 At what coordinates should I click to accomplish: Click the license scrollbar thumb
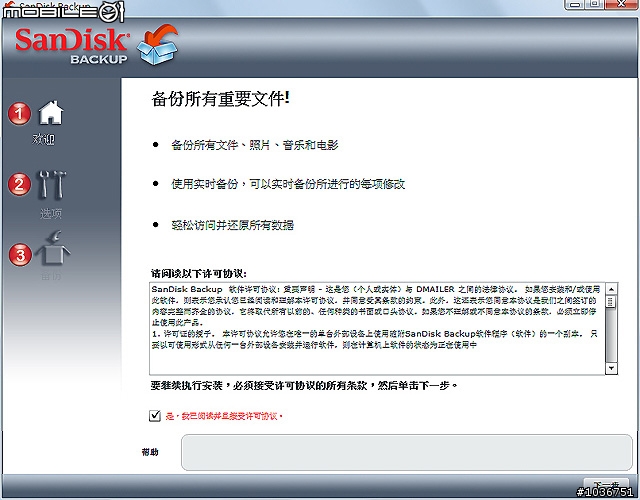coord(611,302)
